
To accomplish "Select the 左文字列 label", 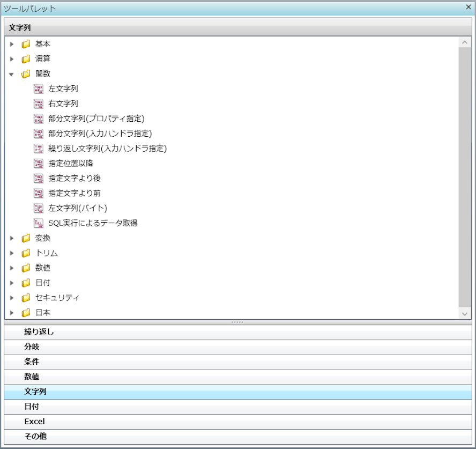I will coord(63,89).
